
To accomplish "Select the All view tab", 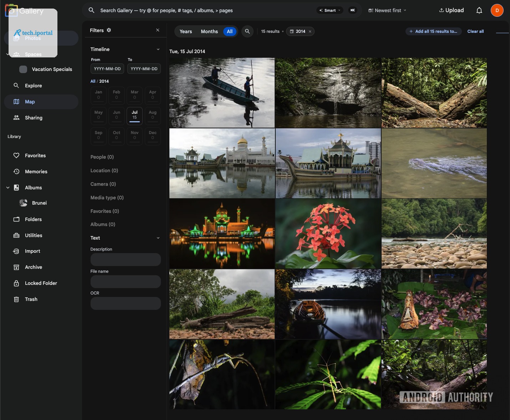I will tap(230, 31).
